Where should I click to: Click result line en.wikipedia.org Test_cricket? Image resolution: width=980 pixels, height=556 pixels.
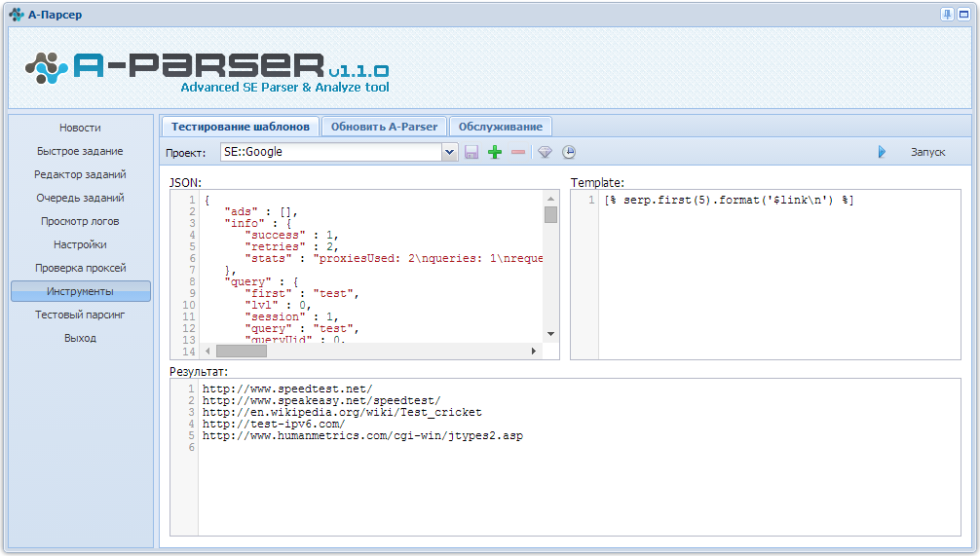tap(342, 412)
